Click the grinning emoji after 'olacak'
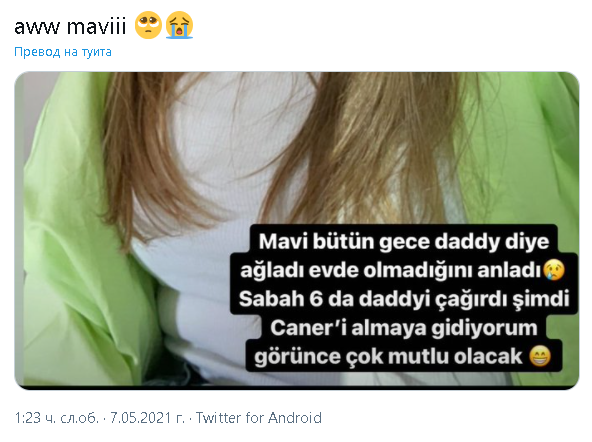This screenshot has width=592, height=442. 540,356
